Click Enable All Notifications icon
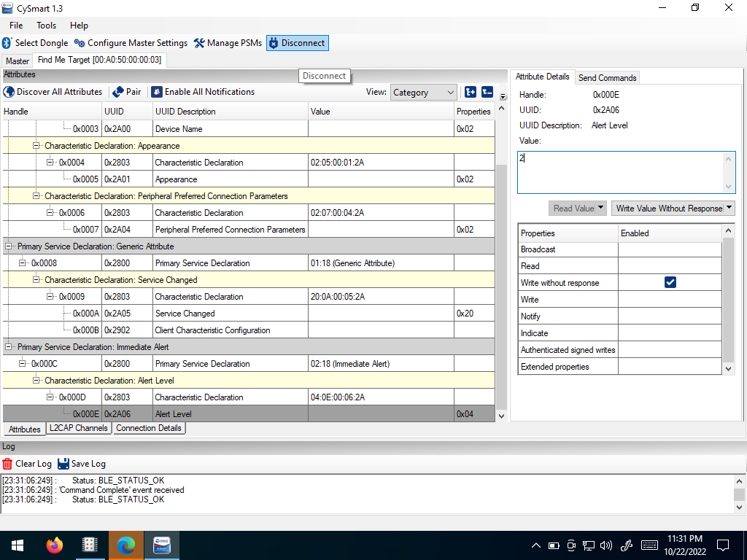This screenshot has height=560, width=747. pyautogui.click(x=157, y=92)
